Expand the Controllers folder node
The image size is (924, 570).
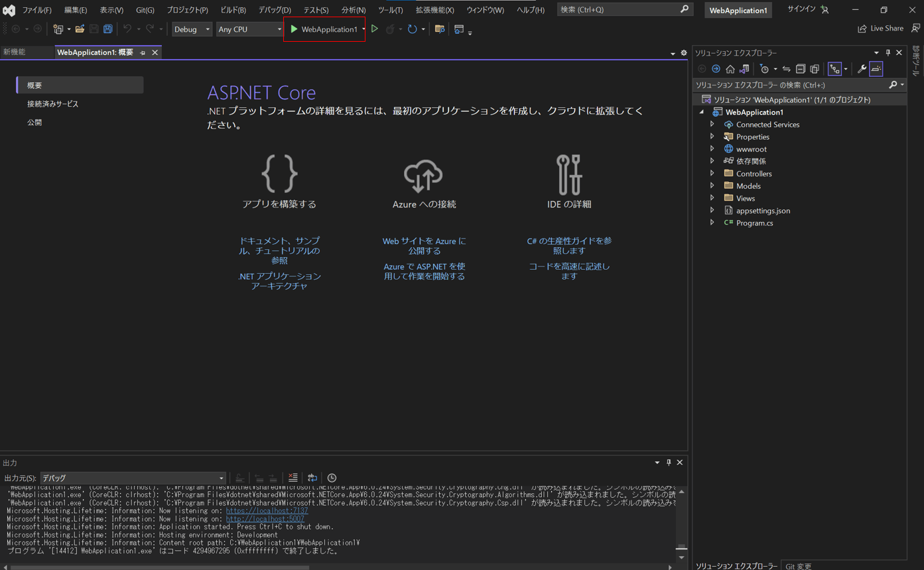coord(712,174)
